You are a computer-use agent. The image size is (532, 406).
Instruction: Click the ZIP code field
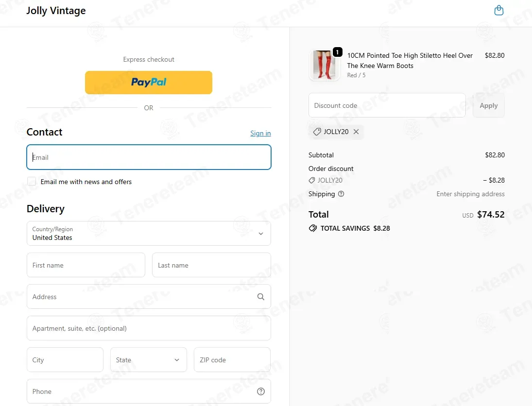coord(232,359)
